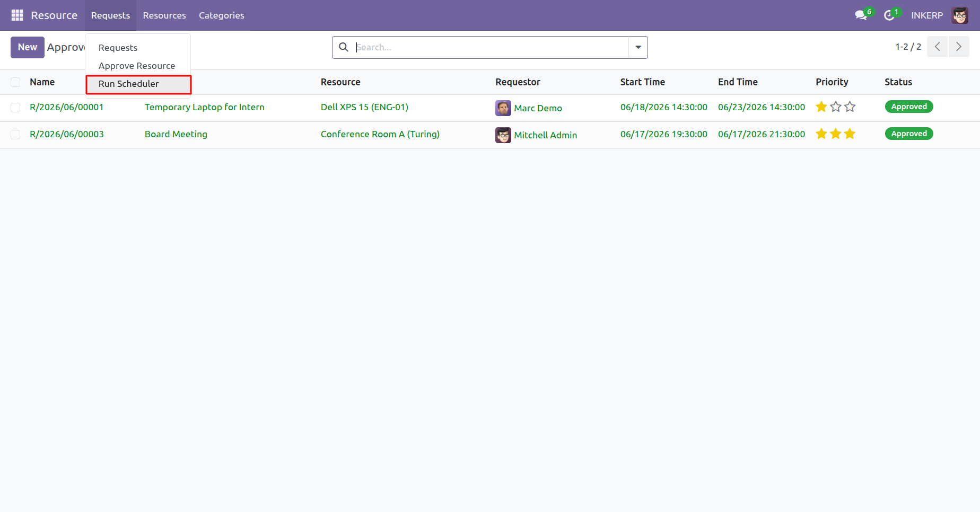Select row R/2026/06/00001 checkbox
This screenshot has width=980, height=512.
point(15,108)
